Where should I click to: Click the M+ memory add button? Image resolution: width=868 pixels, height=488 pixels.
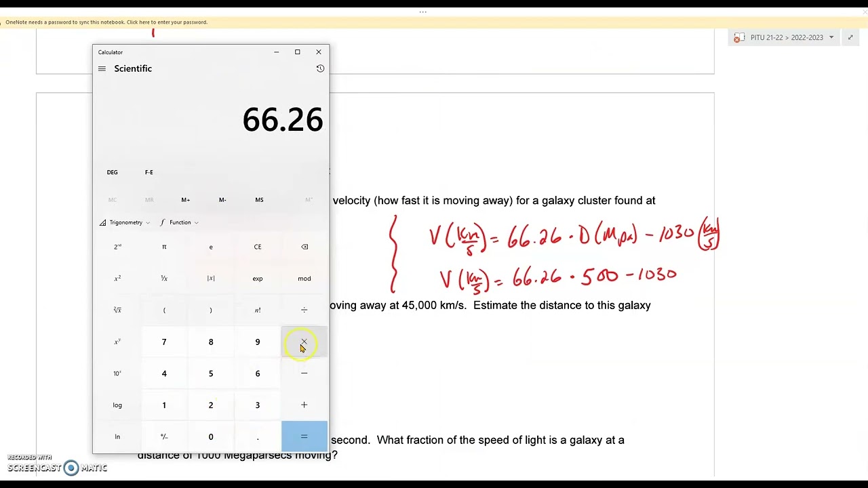point(186,200)
